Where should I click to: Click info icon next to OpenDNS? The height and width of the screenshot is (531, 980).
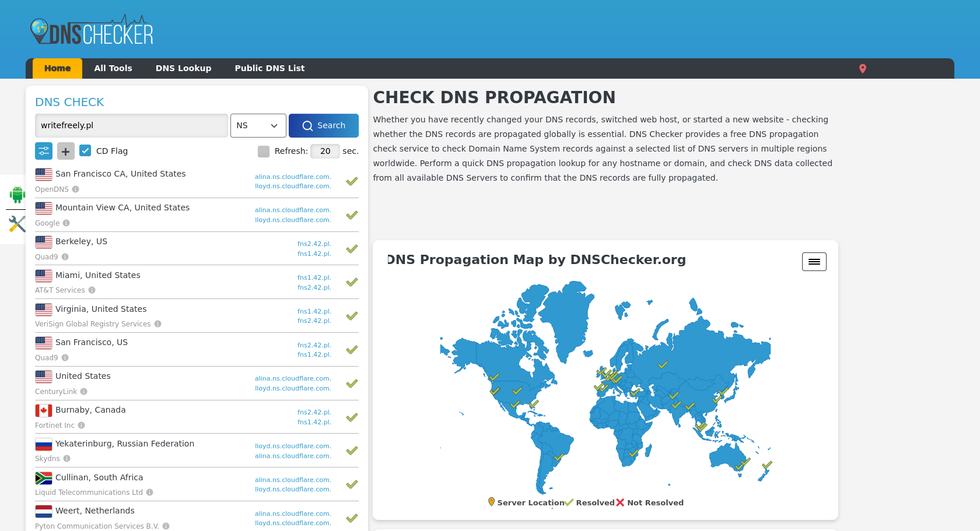pos(76,189)
